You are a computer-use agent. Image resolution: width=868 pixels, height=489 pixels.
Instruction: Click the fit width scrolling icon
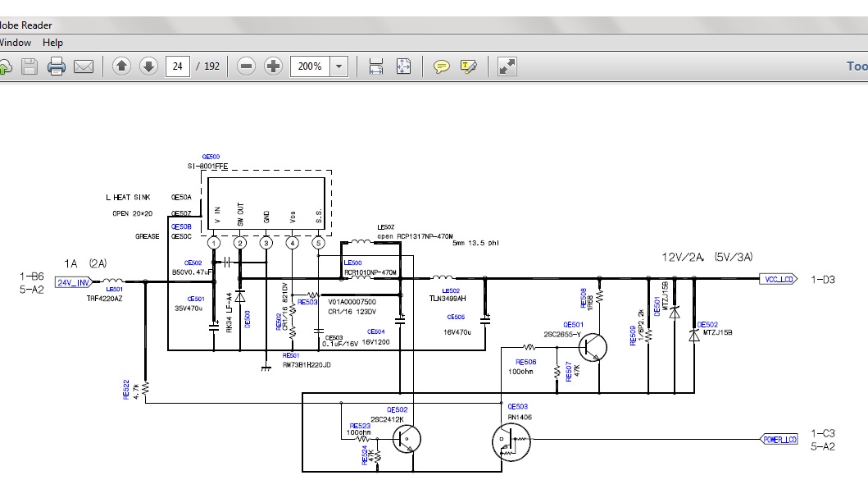(x=376, y=66)
